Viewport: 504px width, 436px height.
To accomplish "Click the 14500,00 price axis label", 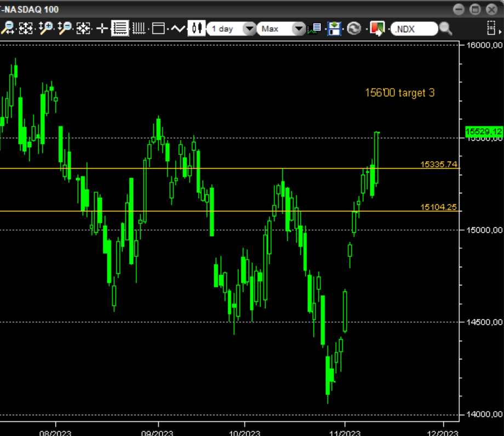I will pos(484,322).
